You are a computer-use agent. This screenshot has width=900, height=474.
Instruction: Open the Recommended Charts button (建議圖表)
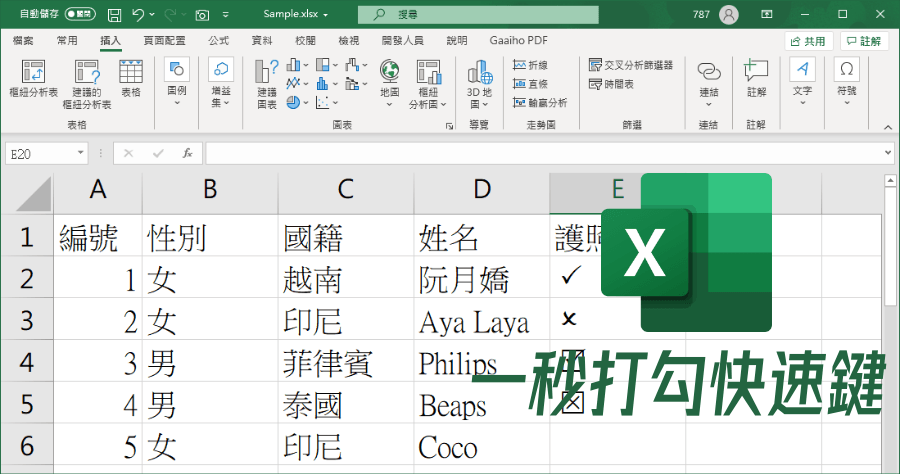point(266,84)
